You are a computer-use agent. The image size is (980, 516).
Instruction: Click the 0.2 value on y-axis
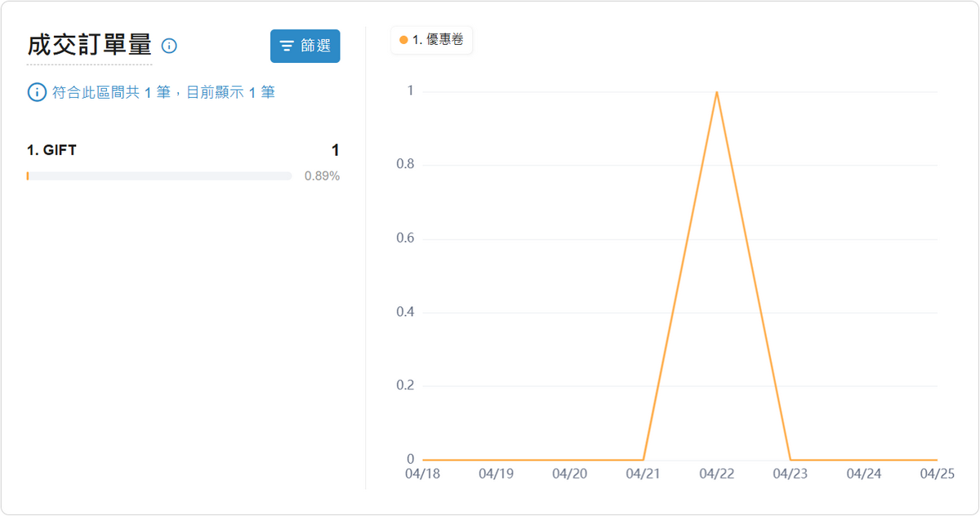[x=405, y=385]
